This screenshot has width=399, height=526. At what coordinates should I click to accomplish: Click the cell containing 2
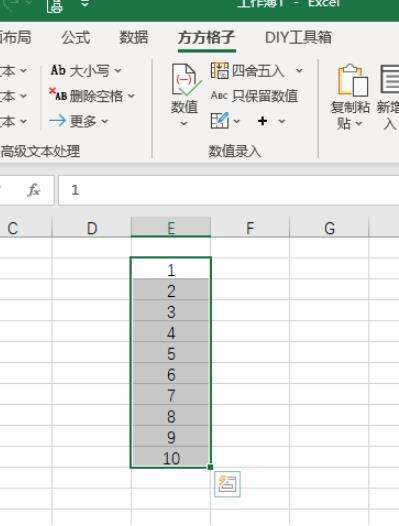point(171,290)
